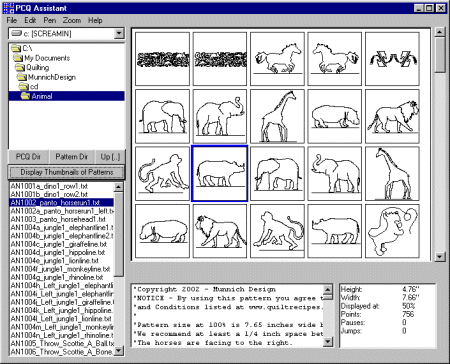Click the Pattern Dir button
This screenshot has width=450, height=364.
[71, 157]
